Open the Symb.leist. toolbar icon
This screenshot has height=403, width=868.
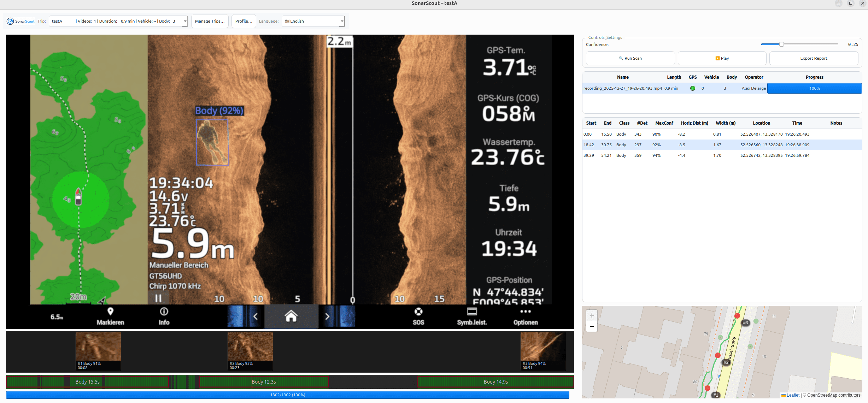pos(472,312)
